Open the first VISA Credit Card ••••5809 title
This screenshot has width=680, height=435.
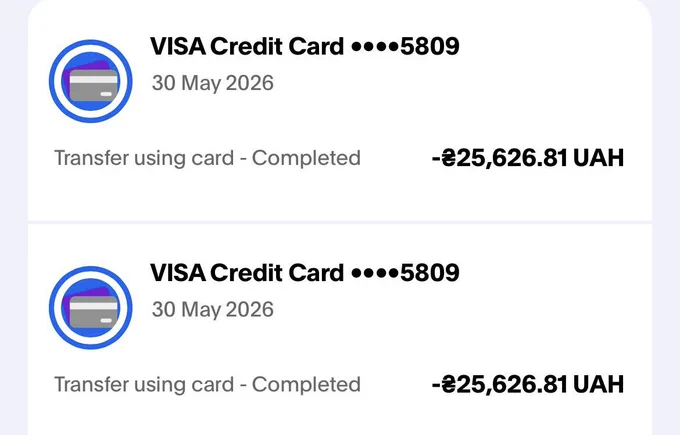tap(304, 46)
